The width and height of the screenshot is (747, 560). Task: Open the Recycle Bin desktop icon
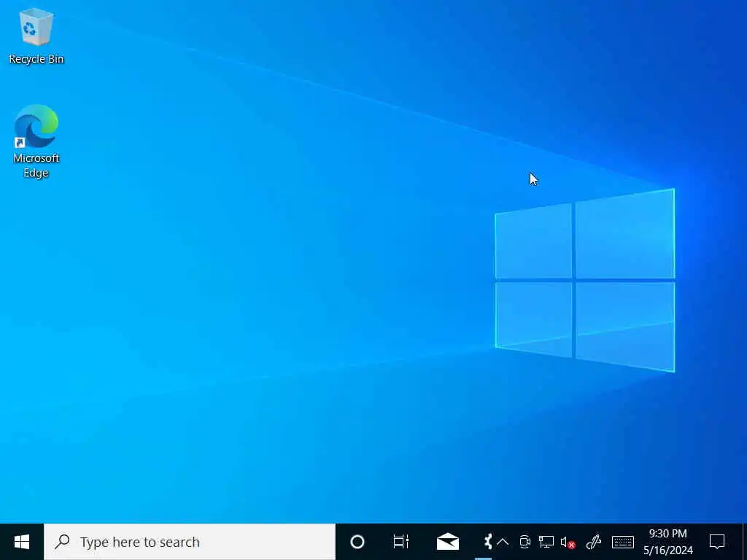pos(36,36)
